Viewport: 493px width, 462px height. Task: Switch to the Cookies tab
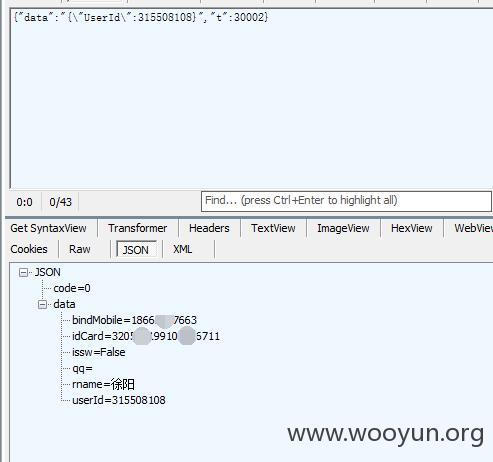(29, 249)
